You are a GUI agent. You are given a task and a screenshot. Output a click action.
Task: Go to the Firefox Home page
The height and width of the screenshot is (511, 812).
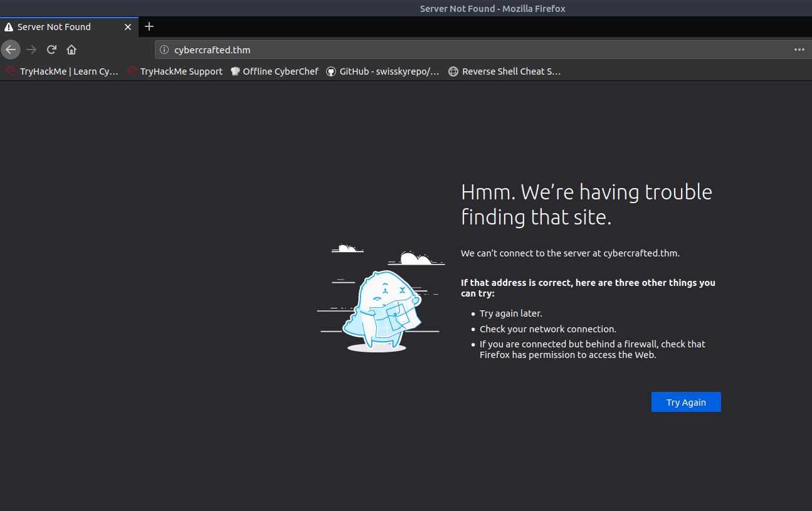tap(71, 50)
